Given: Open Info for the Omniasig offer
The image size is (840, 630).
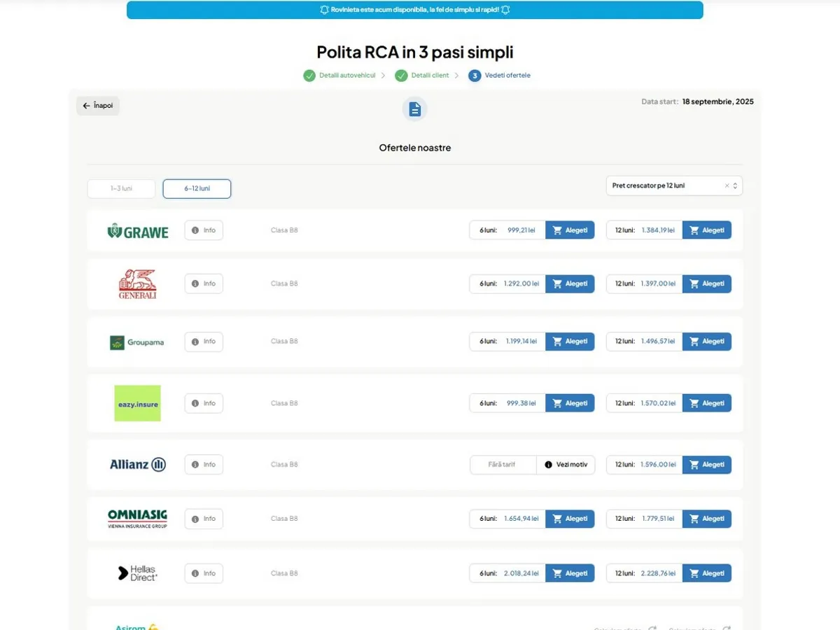Looking at the screenshot, I should click(x=204, y=519).
